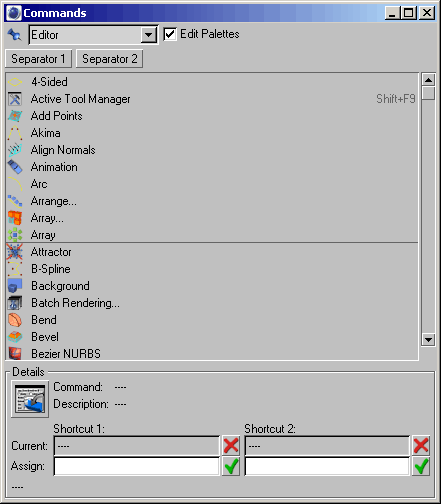Confirm Shortcut 2 with the green checkmark
Viewport: 441px width, 504px height.
pyautogui.click(x=421, y=466)
